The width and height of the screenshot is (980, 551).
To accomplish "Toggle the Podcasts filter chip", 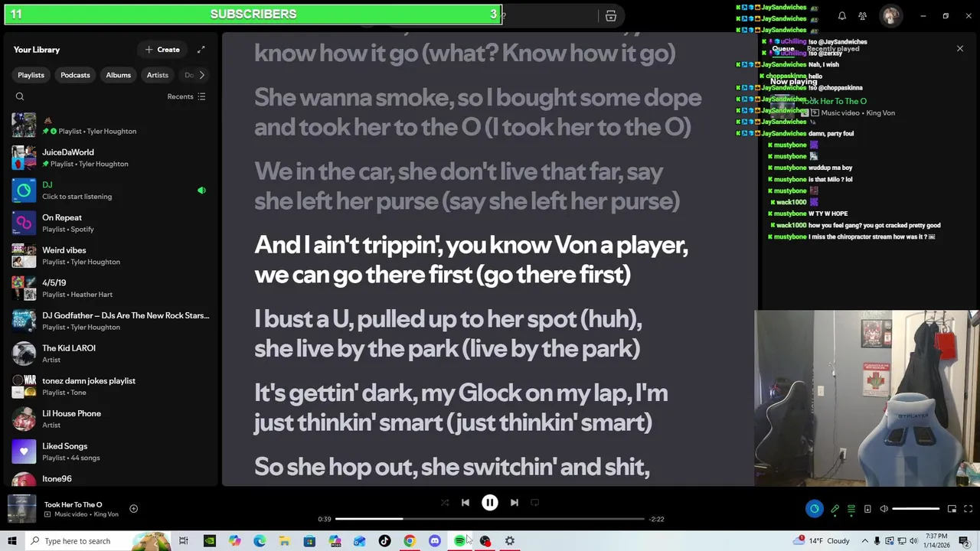I will coord(75,75).
